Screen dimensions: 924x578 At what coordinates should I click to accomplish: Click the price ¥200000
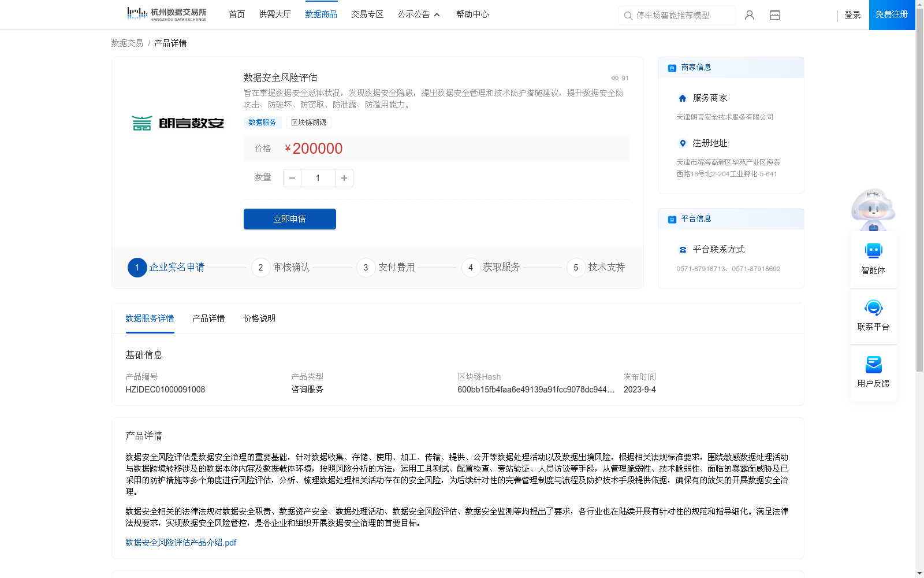[314, 149]
